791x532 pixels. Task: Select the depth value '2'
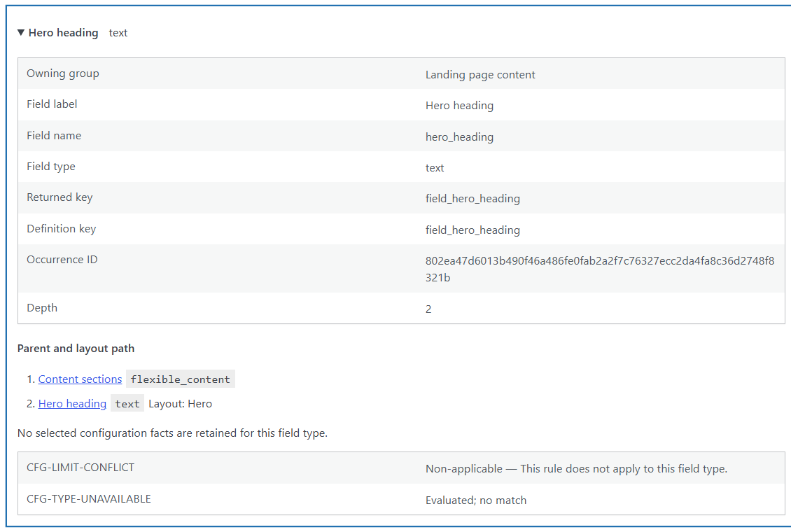pyautogui.click(x=428, y=309)
